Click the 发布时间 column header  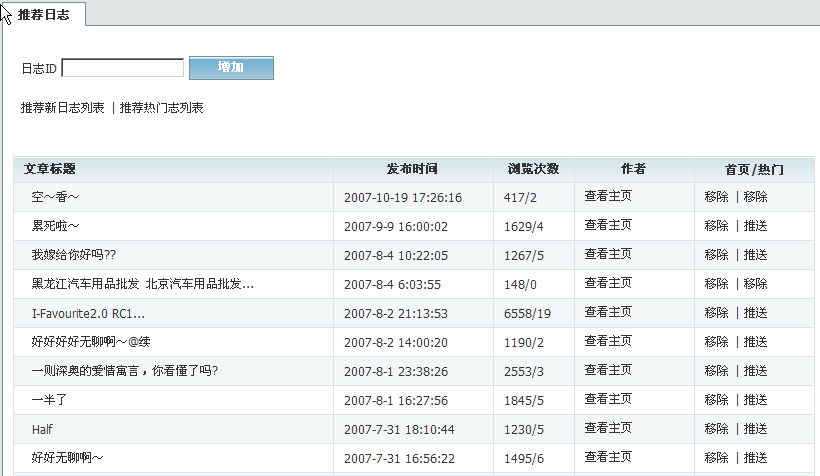tap(412, 169)
